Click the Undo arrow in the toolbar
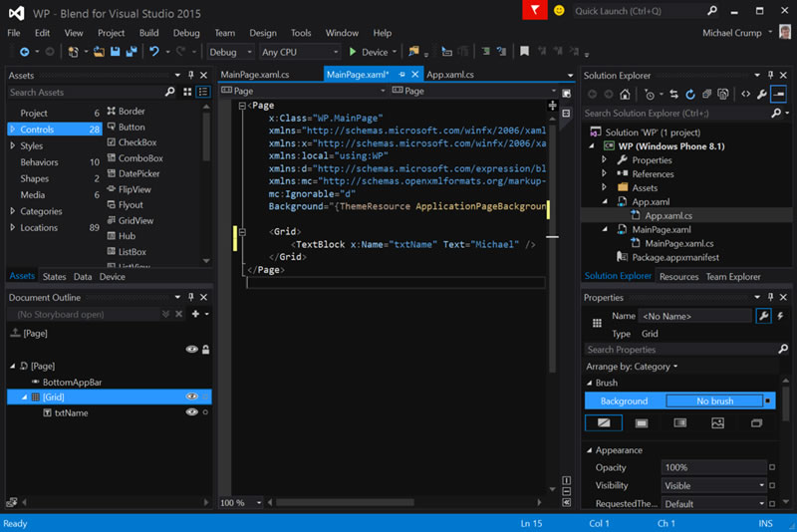The image size is (797, 532). point(154,52)
